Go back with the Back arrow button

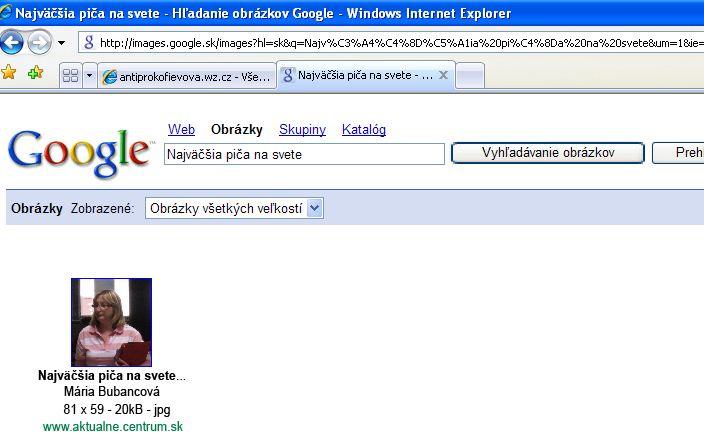[11, 43]
